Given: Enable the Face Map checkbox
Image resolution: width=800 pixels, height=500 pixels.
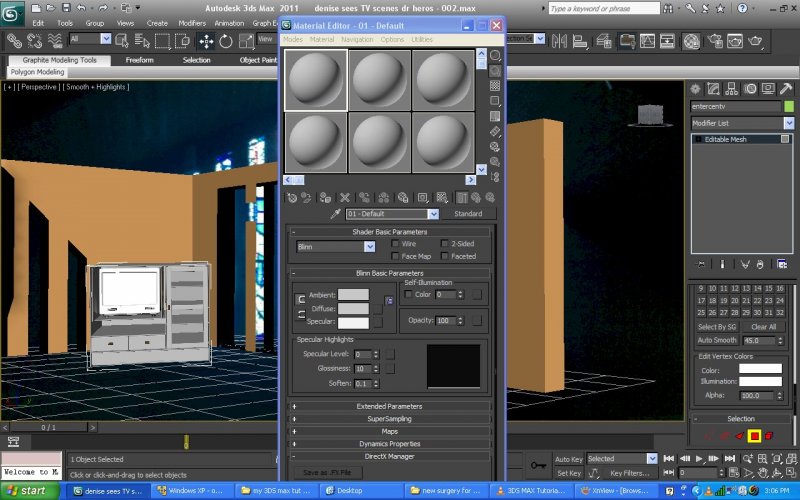Looking at the screenshot, I should tap(395, 256).
